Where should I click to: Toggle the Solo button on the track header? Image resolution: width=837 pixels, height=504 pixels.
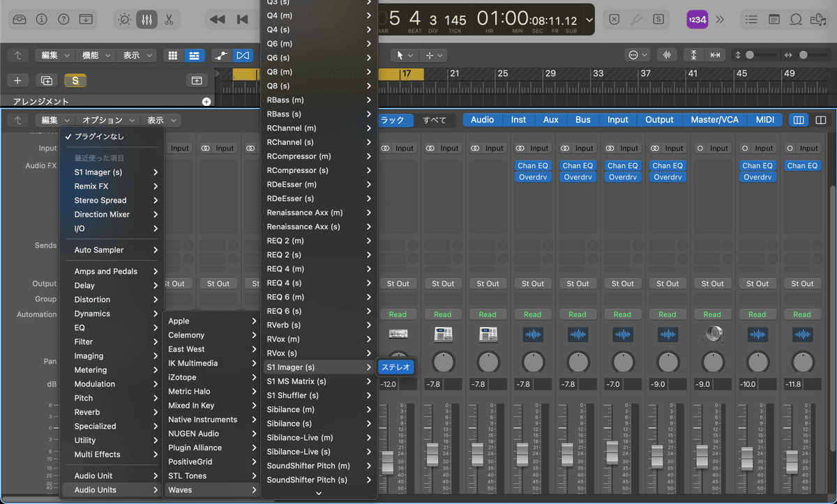tap(75, 80)
